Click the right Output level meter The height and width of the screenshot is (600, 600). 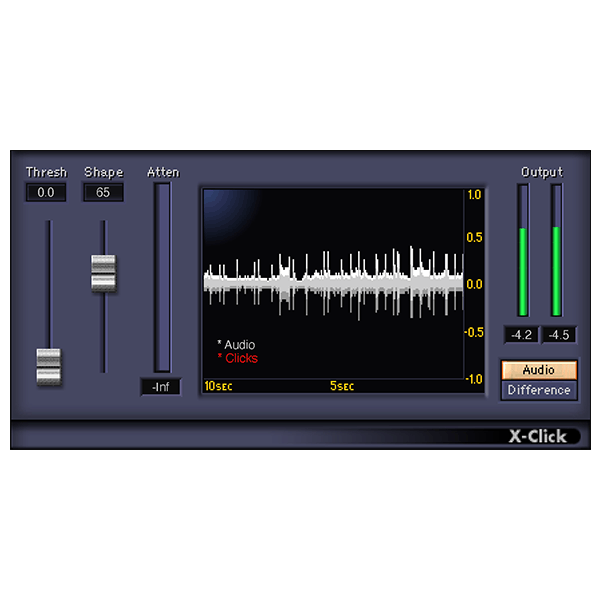(556, 250)
